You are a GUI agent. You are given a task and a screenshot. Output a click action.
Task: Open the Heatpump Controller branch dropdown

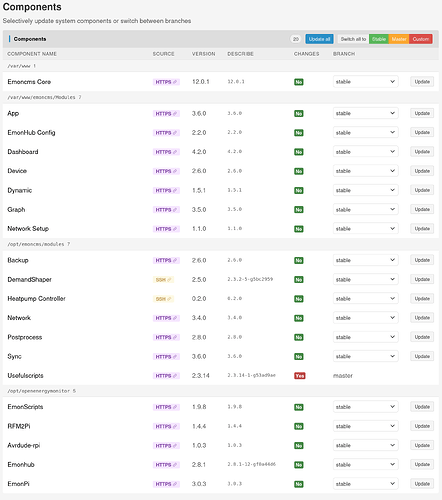tap(365, 299)
